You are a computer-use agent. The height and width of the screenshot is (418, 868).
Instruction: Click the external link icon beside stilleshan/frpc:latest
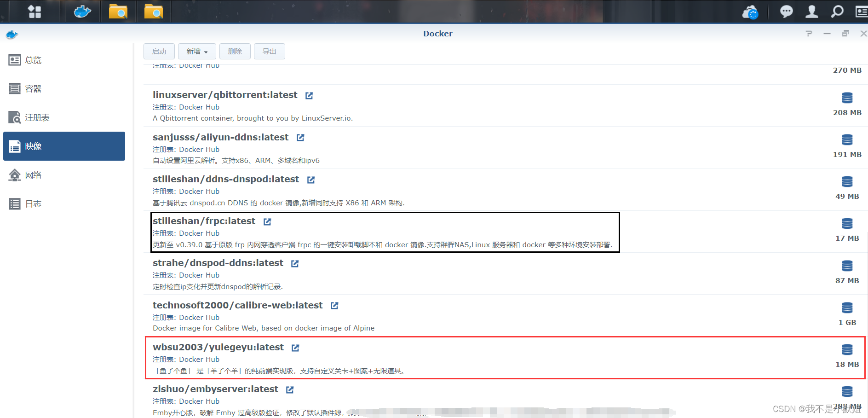(x=267, y=221)
